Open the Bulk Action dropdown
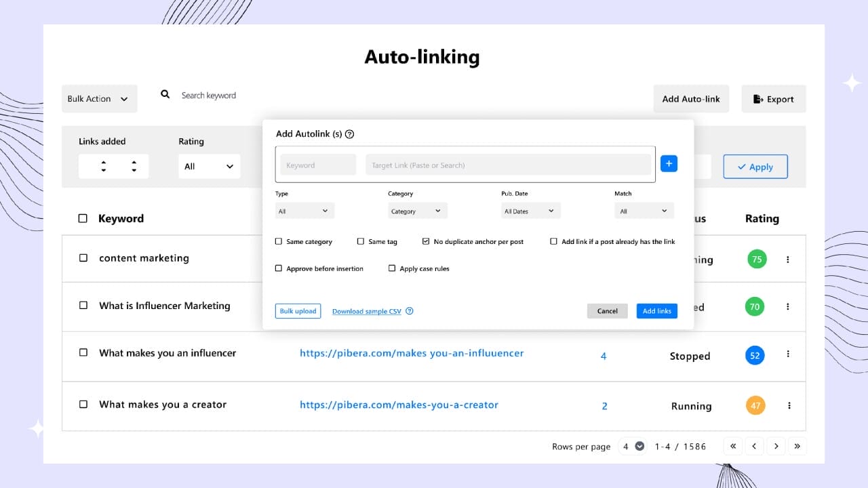 (x=99, y=99)
